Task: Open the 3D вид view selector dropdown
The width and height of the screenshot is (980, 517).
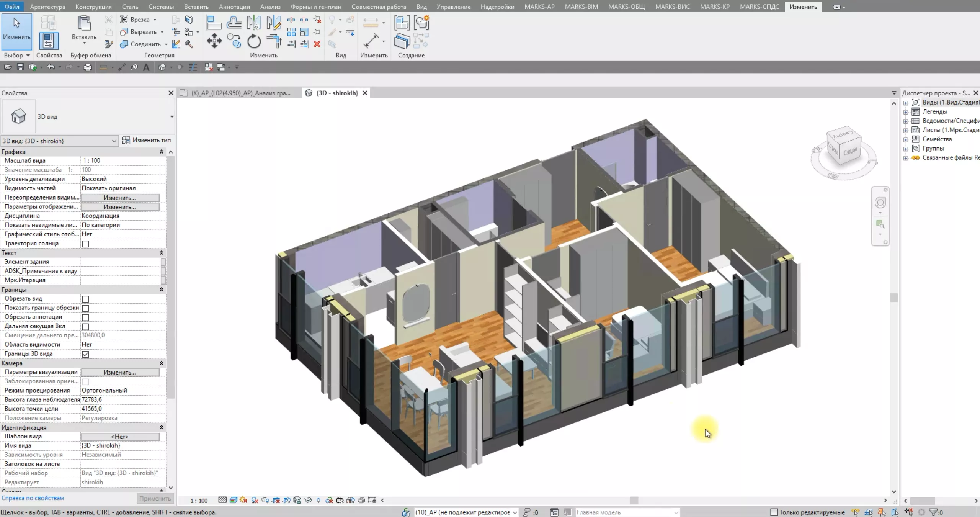Action: [x=114, y=141]
